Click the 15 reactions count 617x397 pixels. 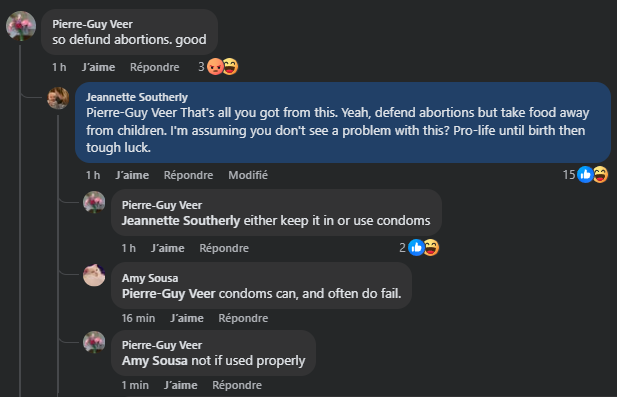point(569,175)
